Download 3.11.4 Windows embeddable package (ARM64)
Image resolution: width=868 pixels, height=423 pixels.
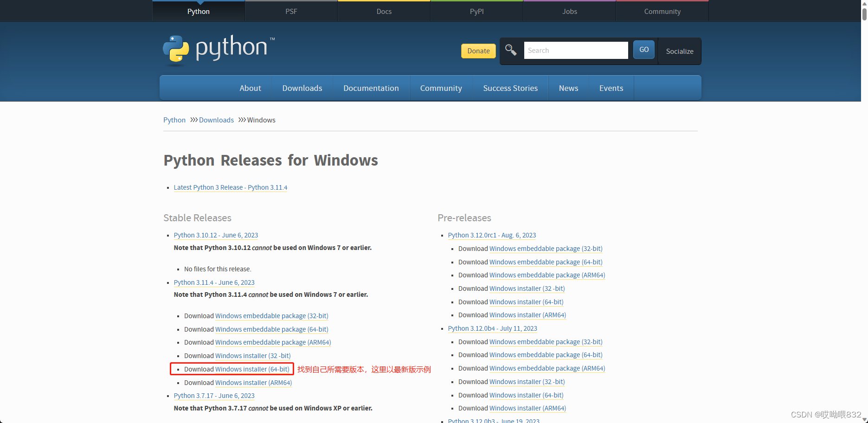coord(273,342)
